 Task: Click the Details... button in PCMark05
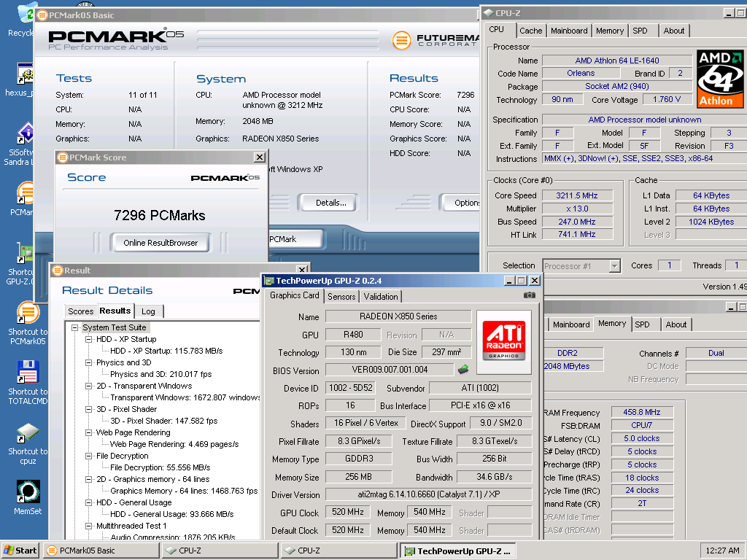pyautogui.click(x=330, y=203)
